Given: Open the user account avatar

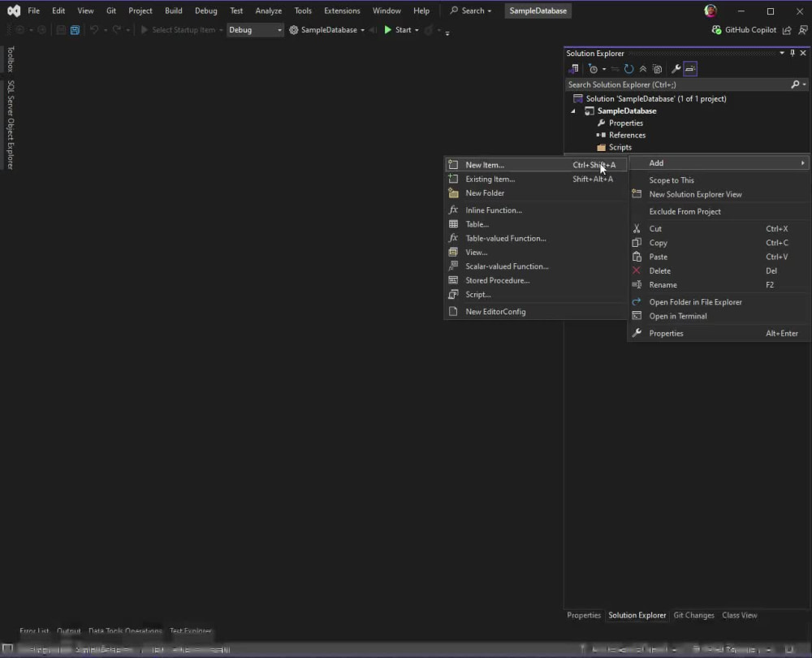Looking at the screenshot, I should tap(710, 11).
